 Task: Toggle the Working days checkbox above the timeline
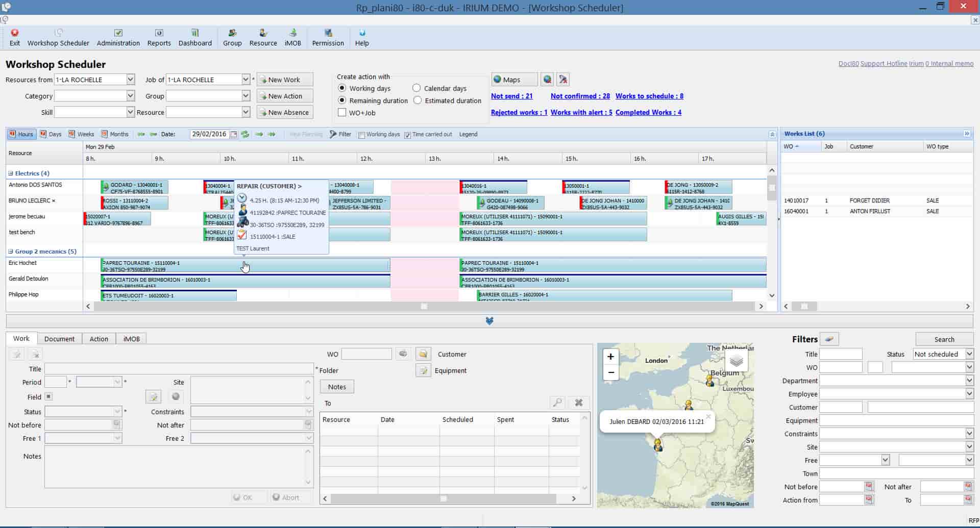pyautogui.click(x=361, y=134)
